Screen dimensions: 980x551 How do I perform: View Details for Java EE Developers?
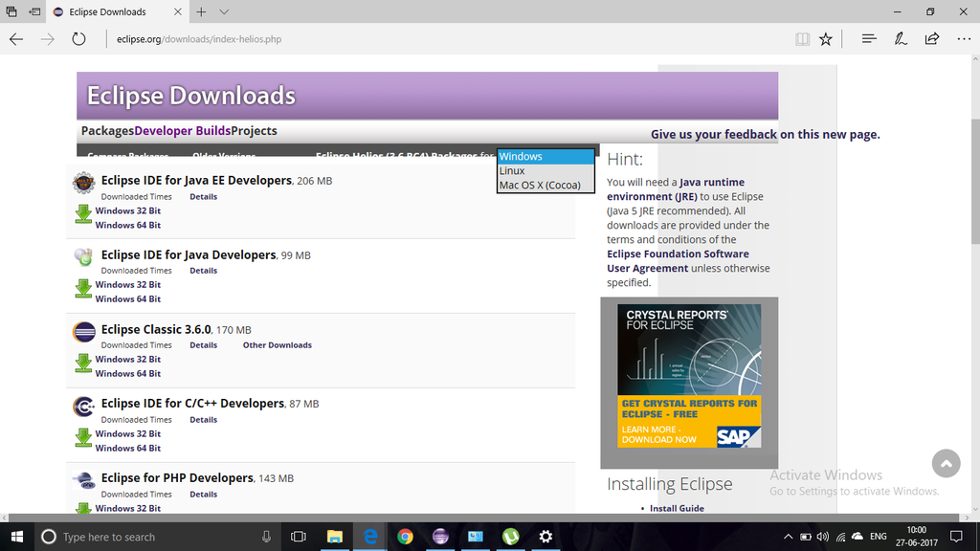pos(204,196)
